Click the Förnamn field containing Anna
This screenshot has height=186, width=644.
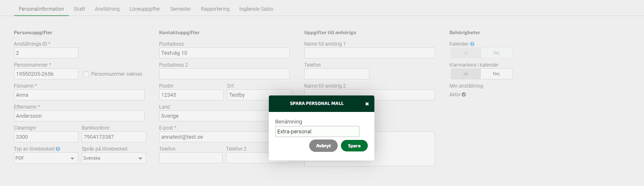click(x=79, y=95)
